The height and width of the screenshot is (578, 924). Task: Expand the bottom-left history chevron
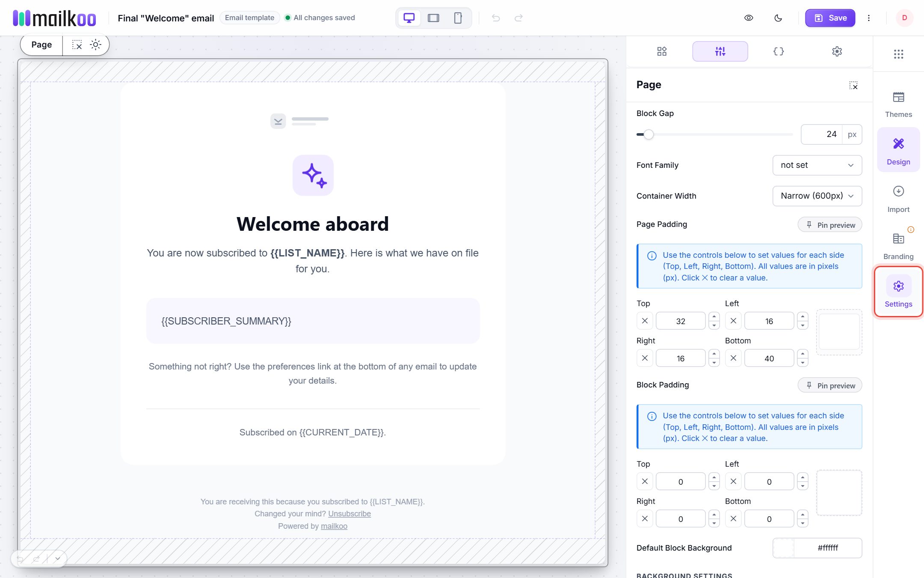pyautogui.click(x=57, y=559)
